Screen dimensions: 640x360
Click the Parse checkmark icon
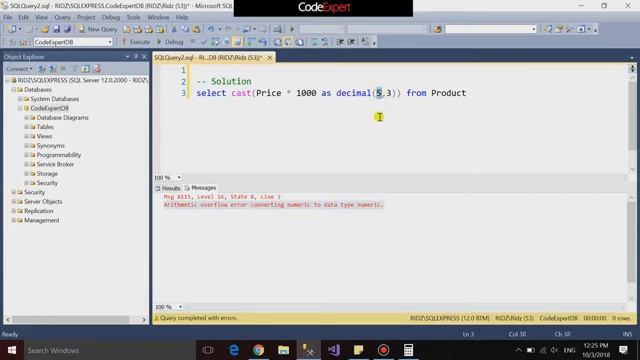coord(204,42)
